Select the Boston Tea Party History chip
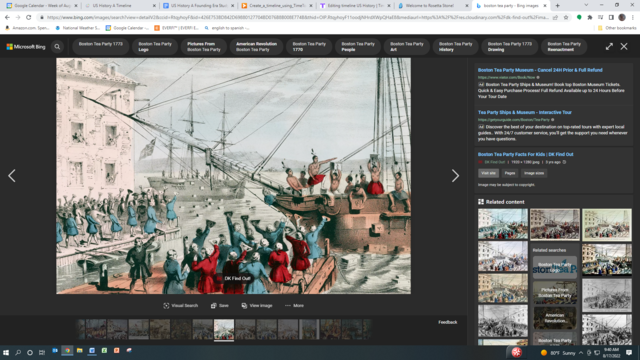The height and width of the screenshot is (360, 640). coord(456,47)
